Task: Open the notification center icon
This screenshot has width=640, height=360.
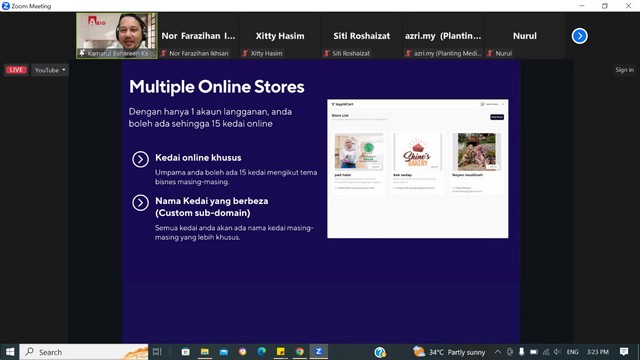Action: pyautogui.click(x=624, y=352)
